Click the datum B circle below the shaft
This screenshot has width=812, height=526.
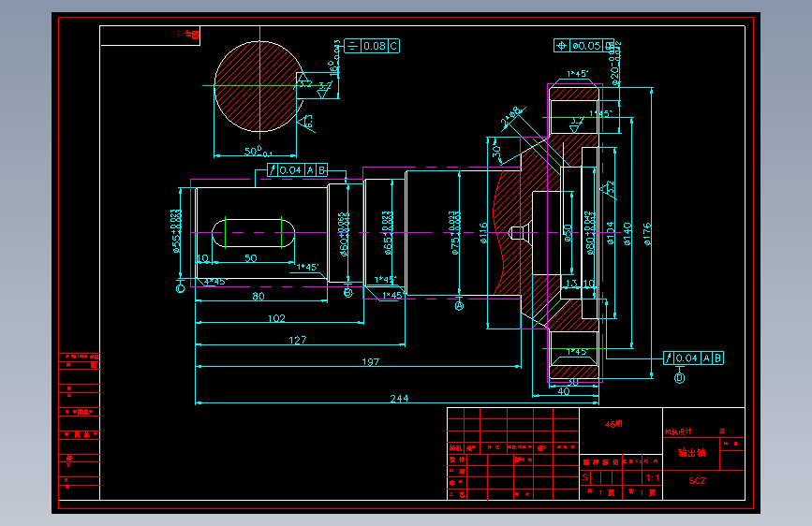click(x=348, y=293)
